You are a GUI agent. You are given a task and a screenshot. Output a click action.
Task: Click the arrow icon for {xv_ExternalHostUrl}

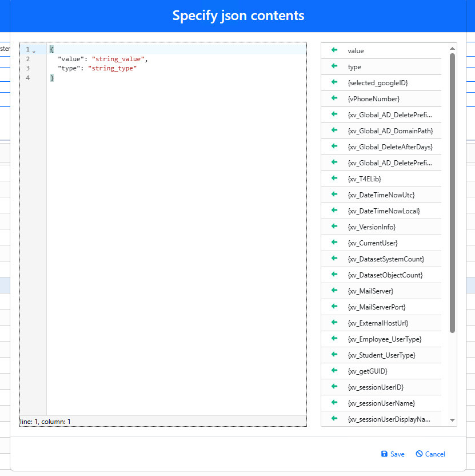click(334, 323)
